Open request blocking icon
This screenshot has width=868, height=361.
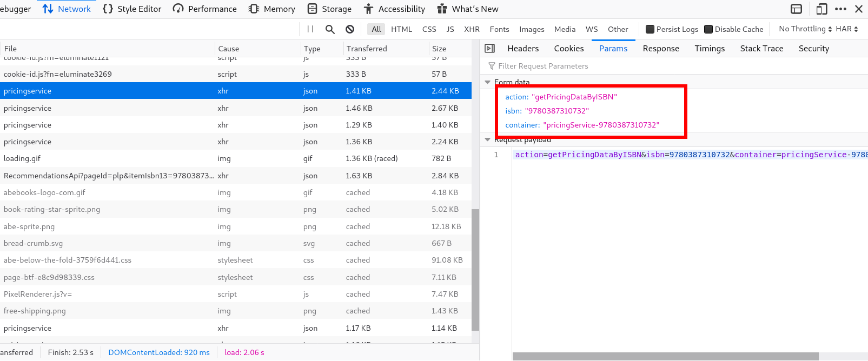pos(350,29)
